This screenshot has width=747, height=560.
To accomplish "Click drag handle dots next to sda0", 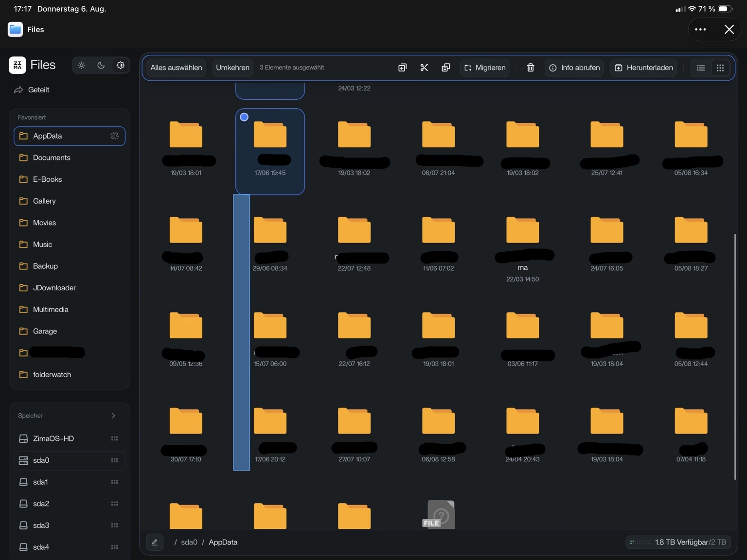I will (115, 460).
